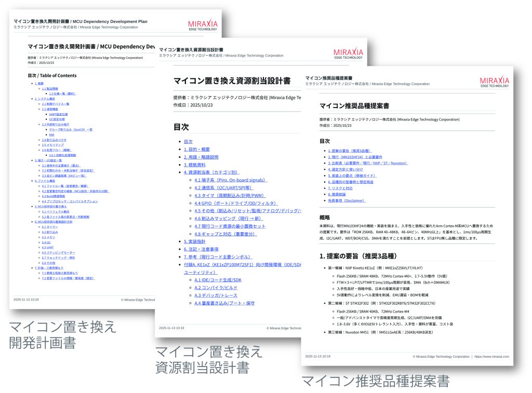Go to 4.4 プリプロセッサ・コンパイルオプション section

click(70, 201)
